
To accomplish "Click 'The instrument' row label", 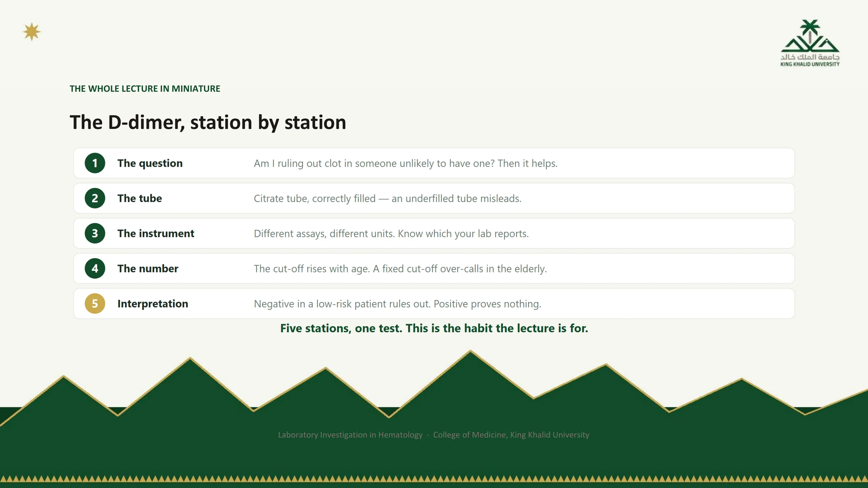I will [156, 233].
